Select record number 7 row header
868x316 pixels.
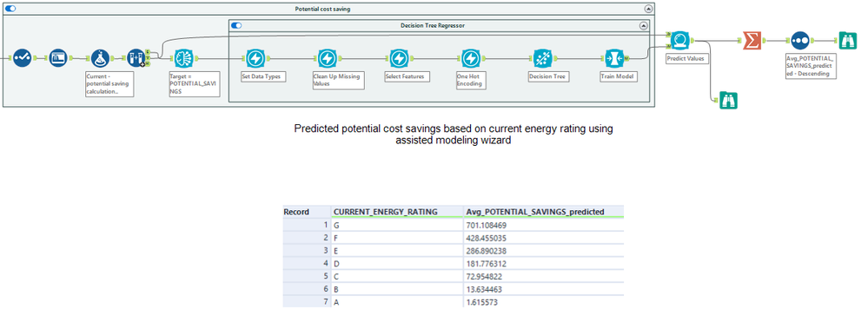click(x=306, y=301)
